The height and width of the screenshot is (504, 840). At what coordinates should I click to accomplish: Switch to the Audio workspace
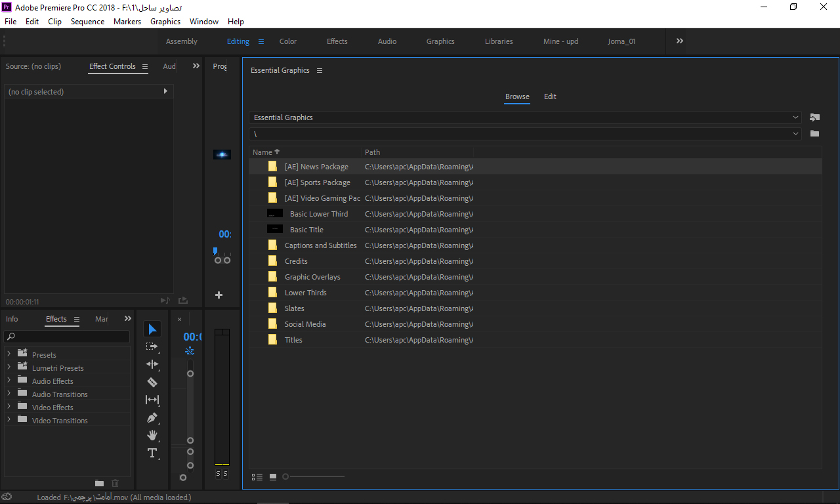[x=387, y=41]
